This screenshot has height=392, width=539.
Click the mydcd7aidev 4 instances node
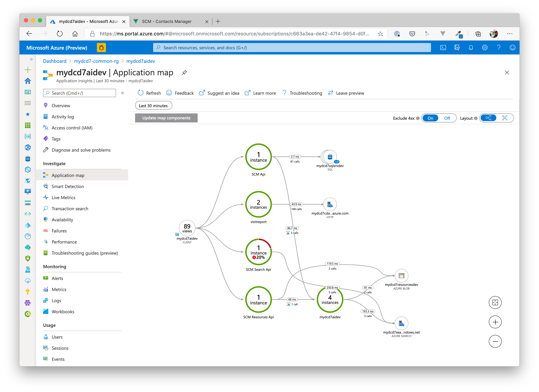tap(330, 300)
